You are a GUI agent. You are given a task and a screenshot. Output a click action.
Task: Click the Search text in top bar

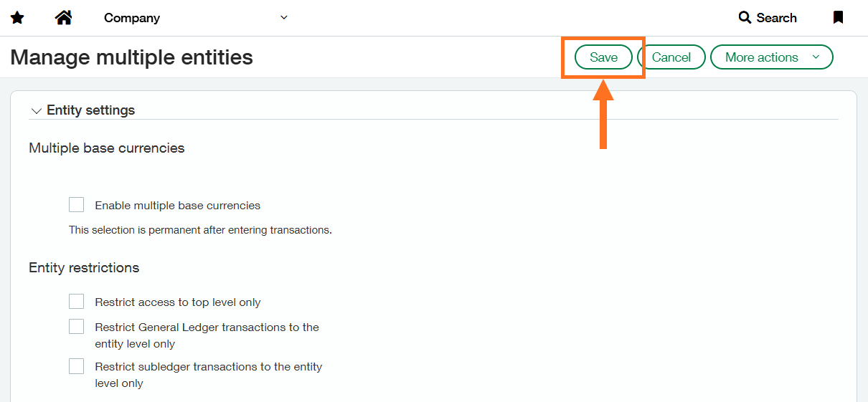pos(777,18)
